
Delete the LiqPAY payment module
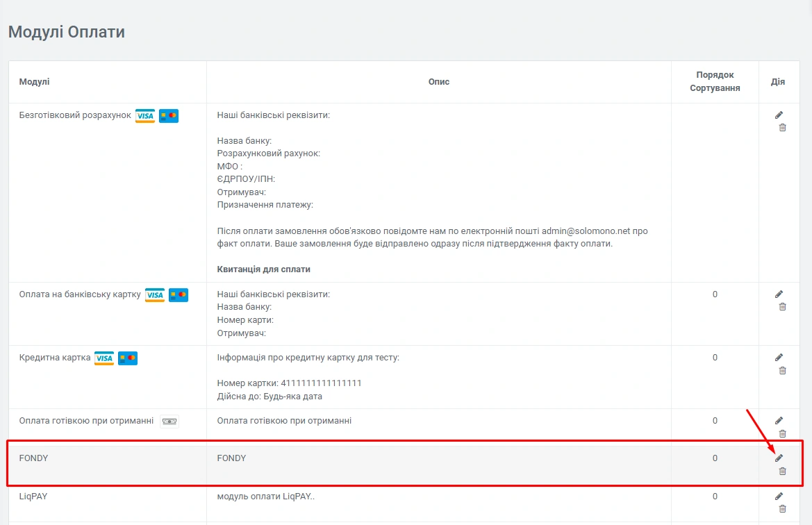[x=782, y=509]
